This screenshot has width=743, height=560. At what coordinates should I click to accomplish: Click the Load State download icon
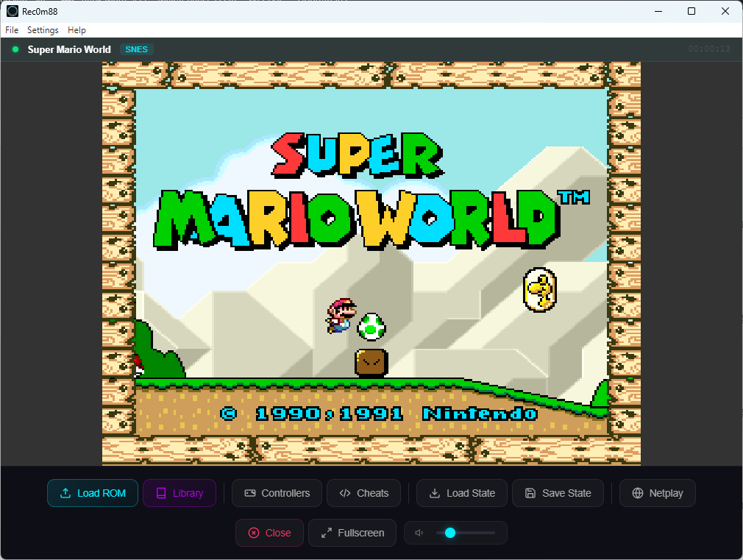point(435,493)
